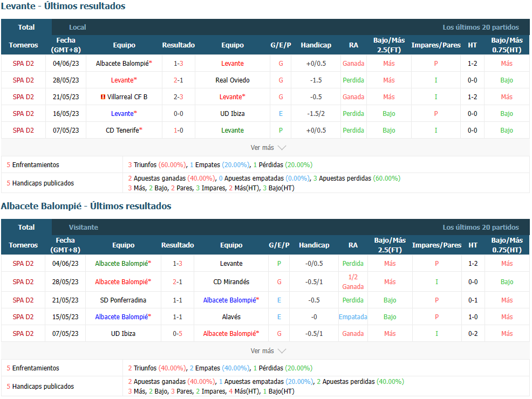Click the '5 Enfrentamientos' label under the Levante table
The width and height of the screenshot is (532, 399).
(33, 165)
